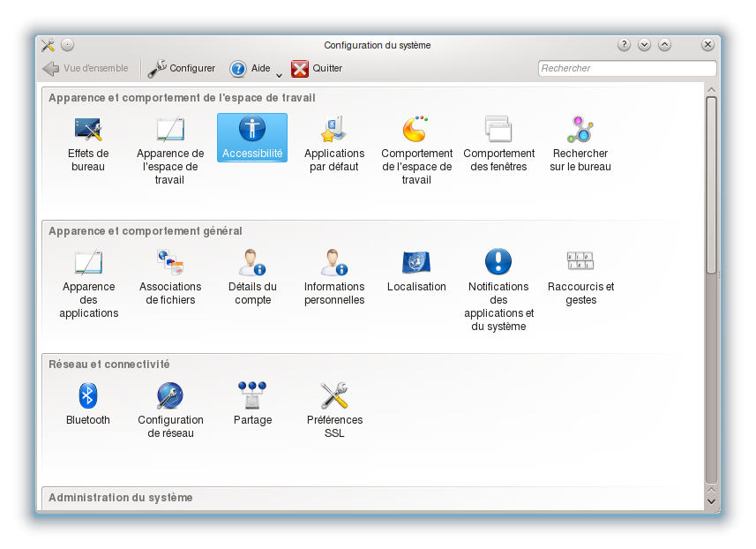Click 'Réseau et connectivité' heading
756x549 pixels.
pos(109,365)
